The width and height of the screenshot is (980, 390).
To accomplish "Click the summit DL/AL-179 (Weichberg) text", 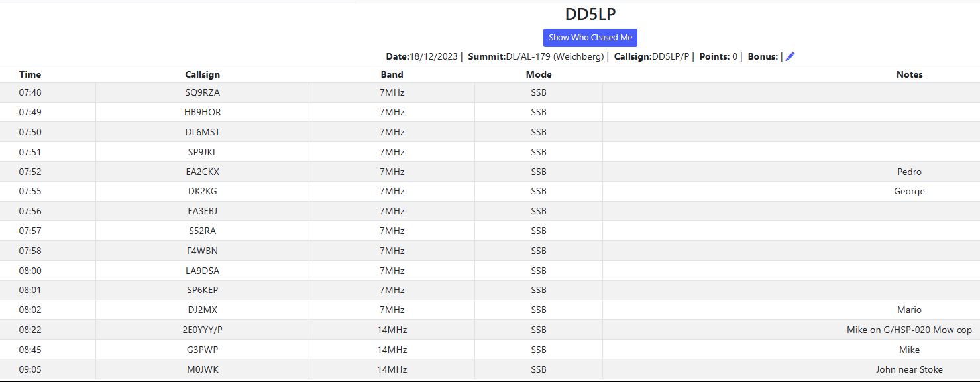I will coord(555,57).
